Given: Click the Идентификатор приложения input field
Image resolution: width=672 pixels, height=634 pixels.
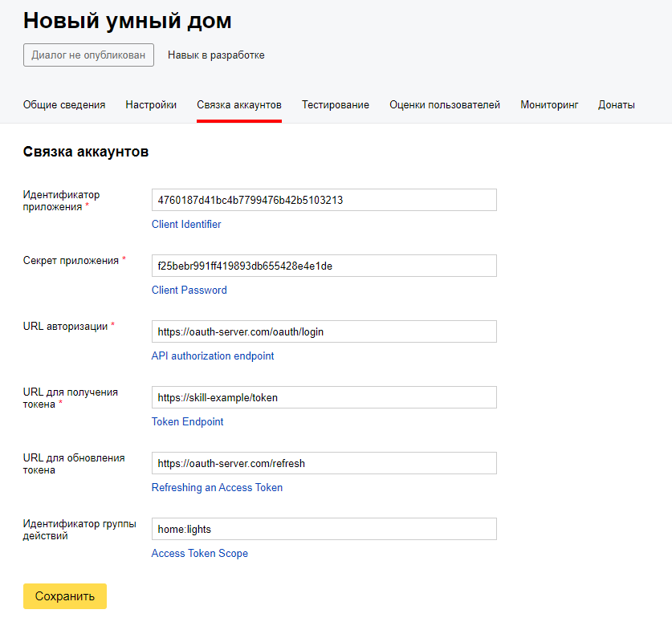Looking at the screenshot, I should coord(324,200).
